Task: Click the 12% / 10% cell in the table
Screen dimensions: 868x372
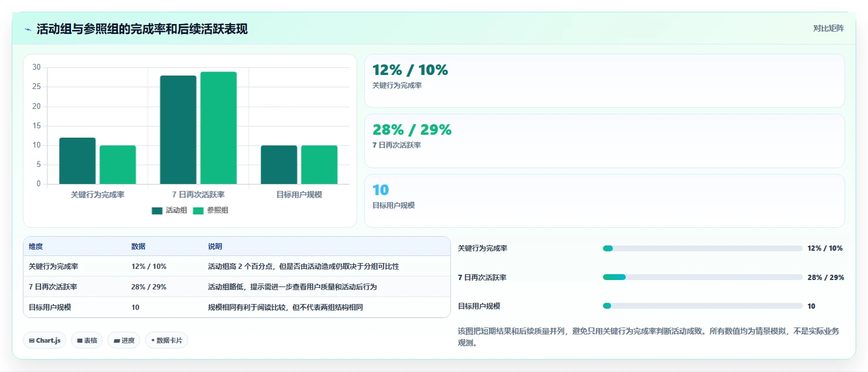Action: (149, 267)
